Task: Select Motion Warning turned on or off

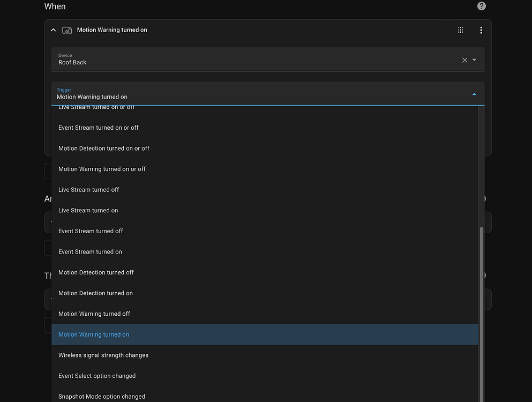Action: [x=102, y=169]
